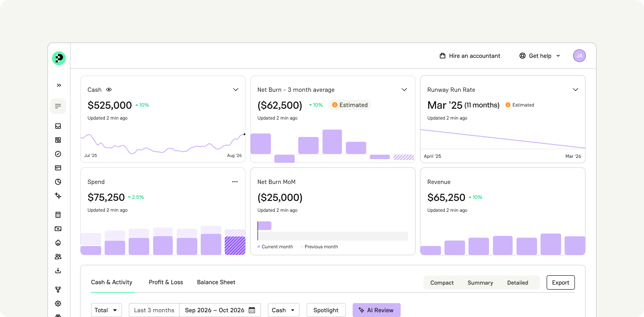Open the Balance Sheet tab
The width and height of the screenshot is (644, 317).
coord(216,282)
